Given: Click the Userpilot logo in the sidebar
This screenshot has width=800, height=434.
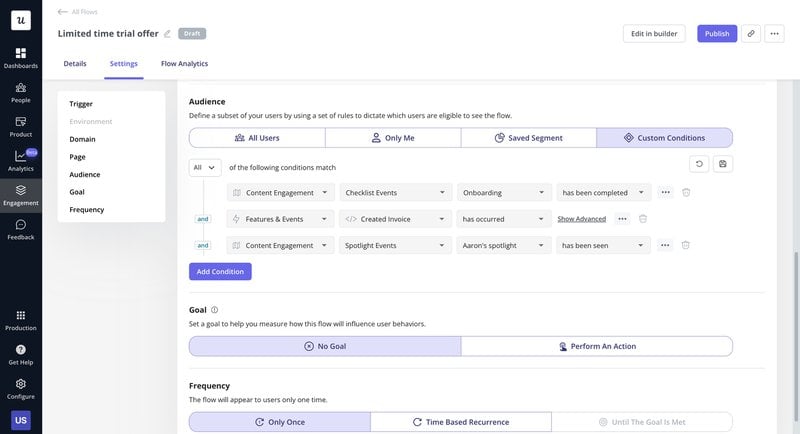Looking at the screenshot, I should pyautogui.click(x=21, y=20).
